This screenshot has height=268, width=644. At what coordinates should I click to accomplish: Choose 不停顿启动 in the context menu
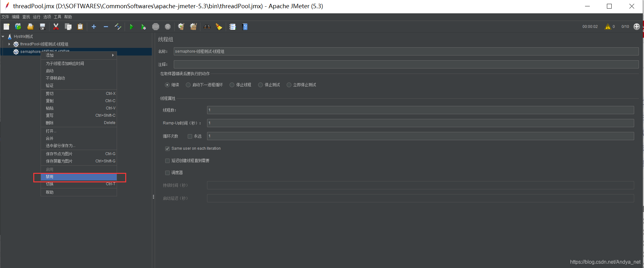79,78
